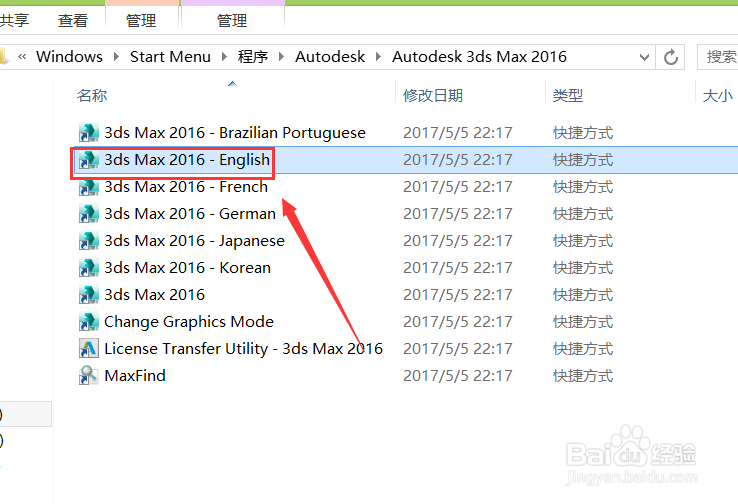Open the 查看 ribbon tab
738x504 pixels.
72,20
